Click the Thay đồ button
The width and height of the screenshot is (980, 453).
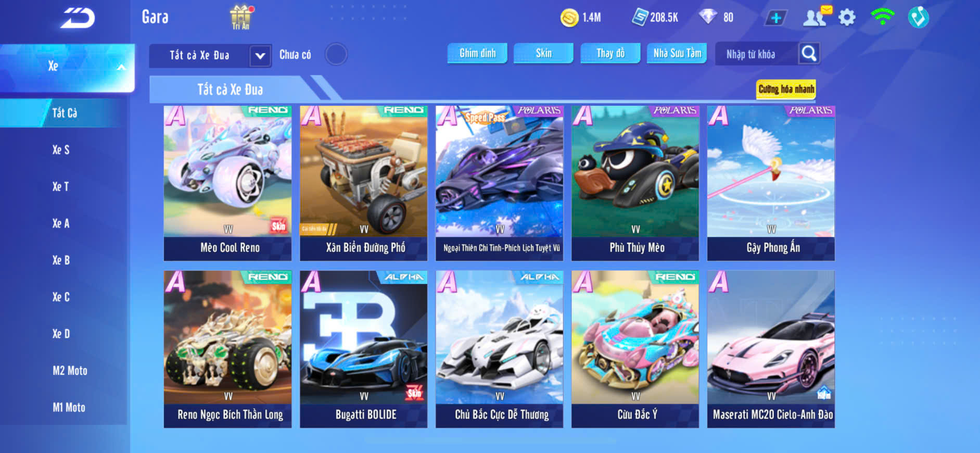click(x=610, y=53)
